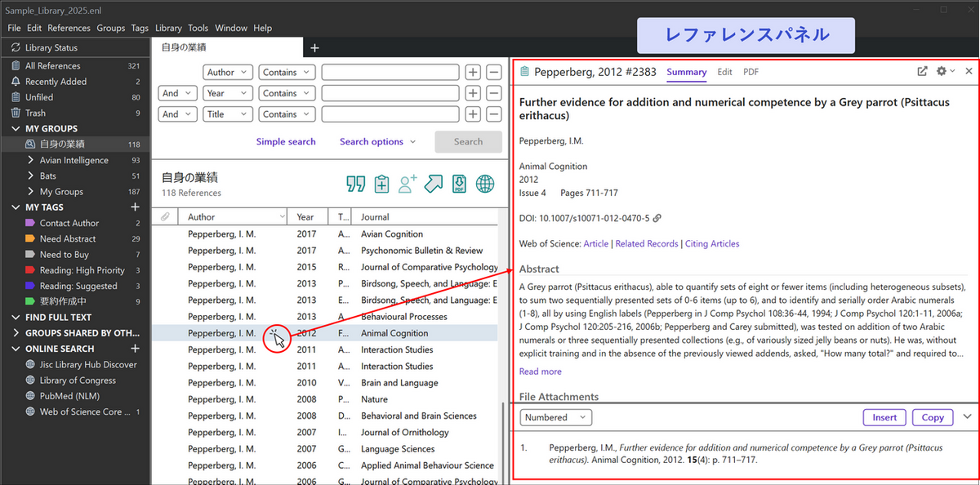
Task: Click the Online Search globe icon
Action: 485,184
